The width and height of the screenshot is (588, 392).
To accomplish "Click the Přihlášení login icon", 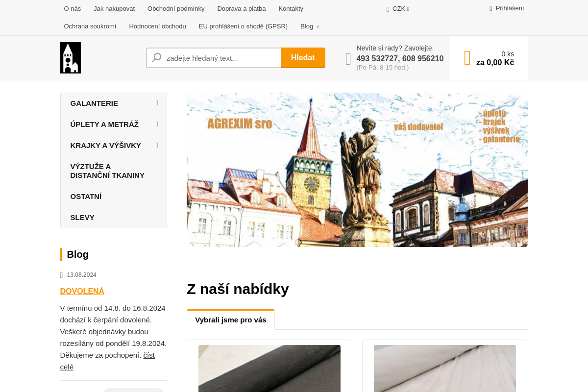I will [490, 8].
